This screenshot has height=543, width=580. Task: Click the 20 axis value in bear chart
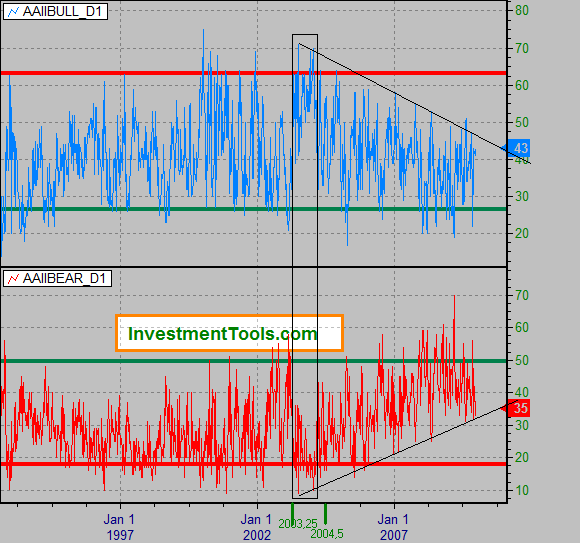pyautogui.click(x=522, y=458)
